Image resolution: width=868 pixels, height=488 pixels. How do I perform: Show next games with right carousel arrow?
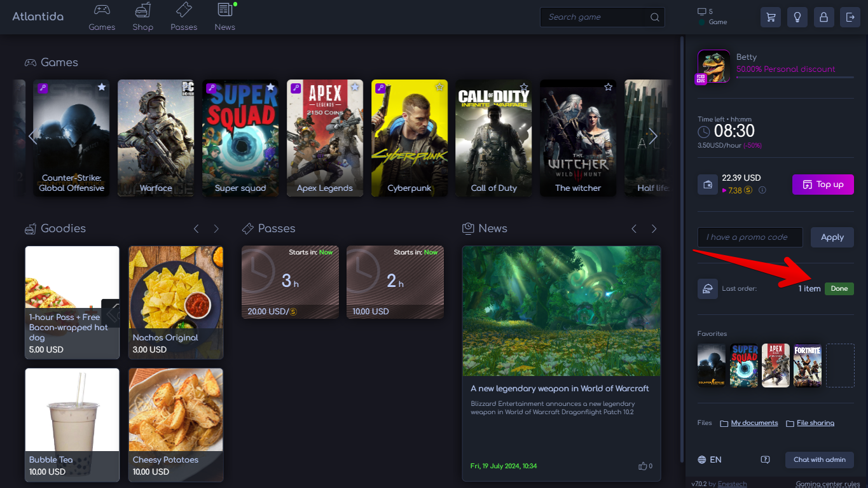652,136
